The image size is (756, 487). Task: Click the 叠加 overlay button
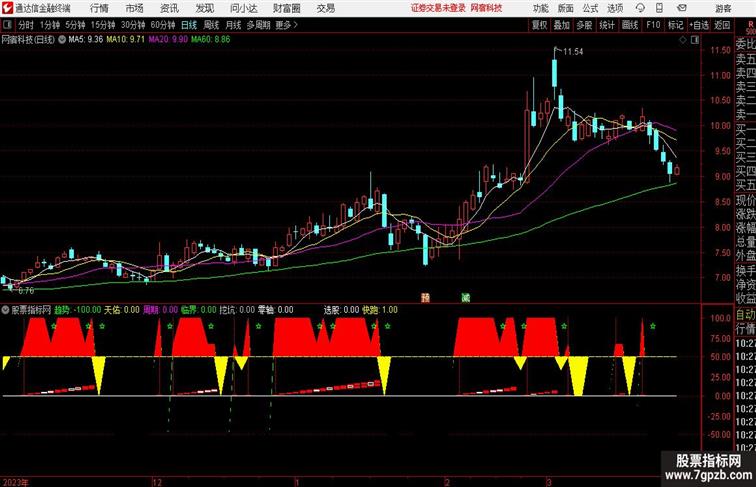[562, 25]
